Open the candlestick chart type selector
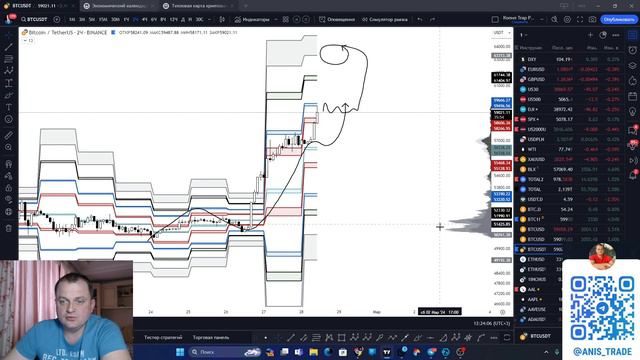 (x=222, y=19)
